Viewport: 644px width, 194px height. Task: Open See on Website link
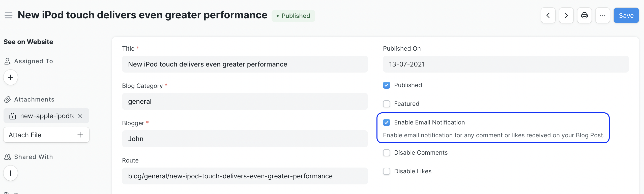pyautogui.click(x=28, y=42)
